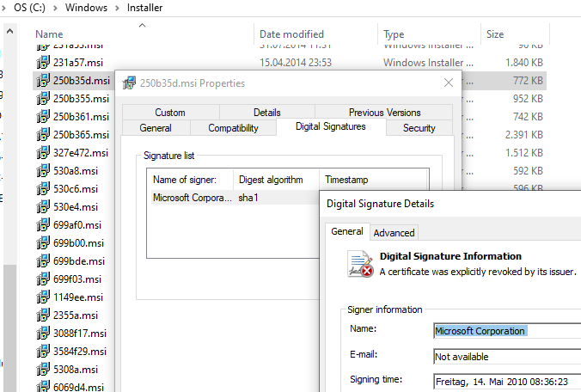This screenshot has width=581, height=392.
Task: Select the file name 250b35d.msi
Action: pyautogui.click(x=82, y=81)
